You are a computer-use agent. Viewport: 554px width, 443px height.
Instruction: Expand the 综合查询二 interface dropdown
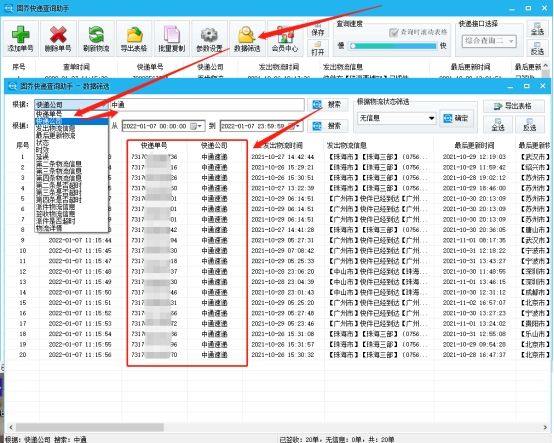click(x=511, y=41)
